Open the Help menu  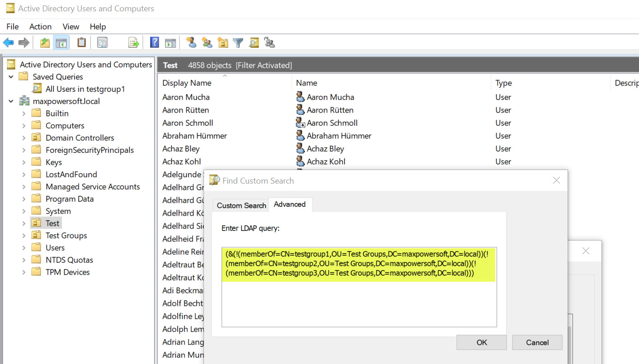point(98,27)
